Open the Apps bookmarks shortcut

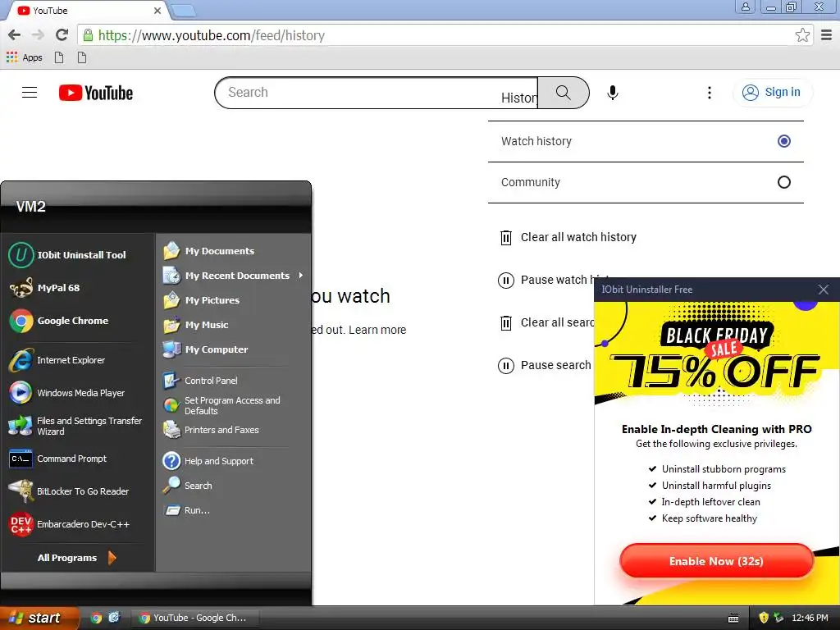(24, 57)
